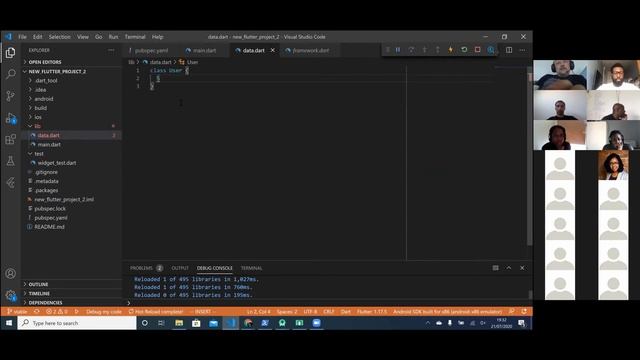Collapse the NEW_FLUTTER_PROJECT_2 root folder
Viewport: 640px width, 360px height.
click(x=71, y=71)
